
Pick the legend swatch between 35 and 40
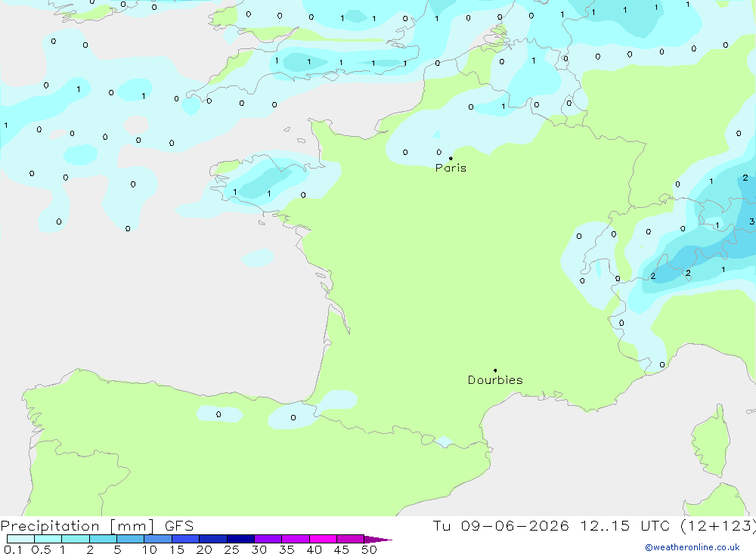coord(296,539)
